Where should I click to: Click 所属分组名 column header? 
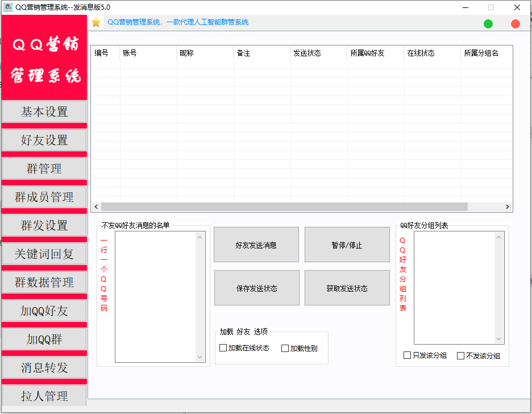coord(487,53)
